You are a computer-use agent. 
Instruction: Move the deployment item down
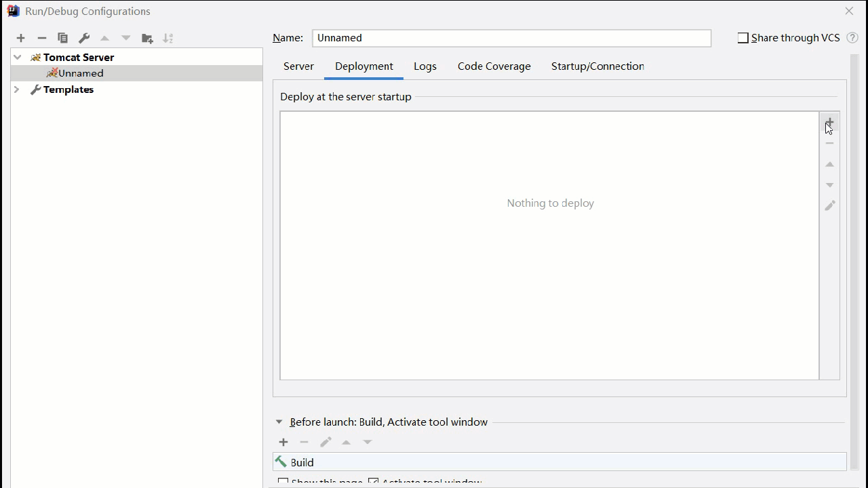point(829,185)
